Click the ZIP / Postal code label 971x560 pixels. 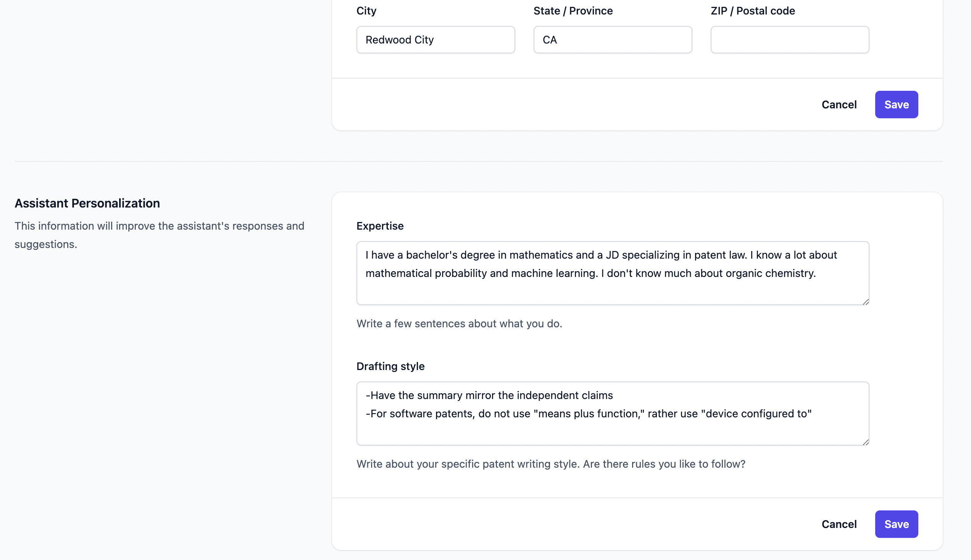tap(752, 11)
